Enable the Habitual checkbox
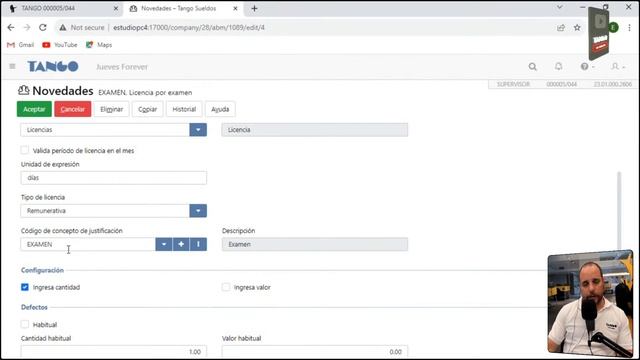This screenshot has height=360, width=640. point(25,324)
